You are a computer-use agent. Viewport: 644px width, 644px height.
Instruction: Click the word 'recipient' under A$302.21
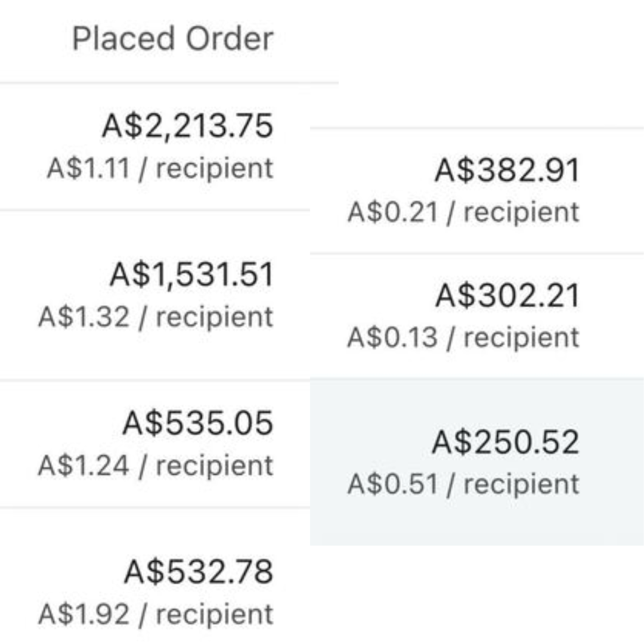click(x=521, y=338)
